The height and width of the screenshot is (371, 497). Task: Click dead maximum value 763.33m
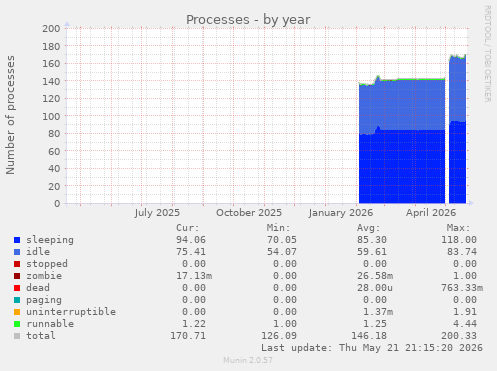[462, 288]
